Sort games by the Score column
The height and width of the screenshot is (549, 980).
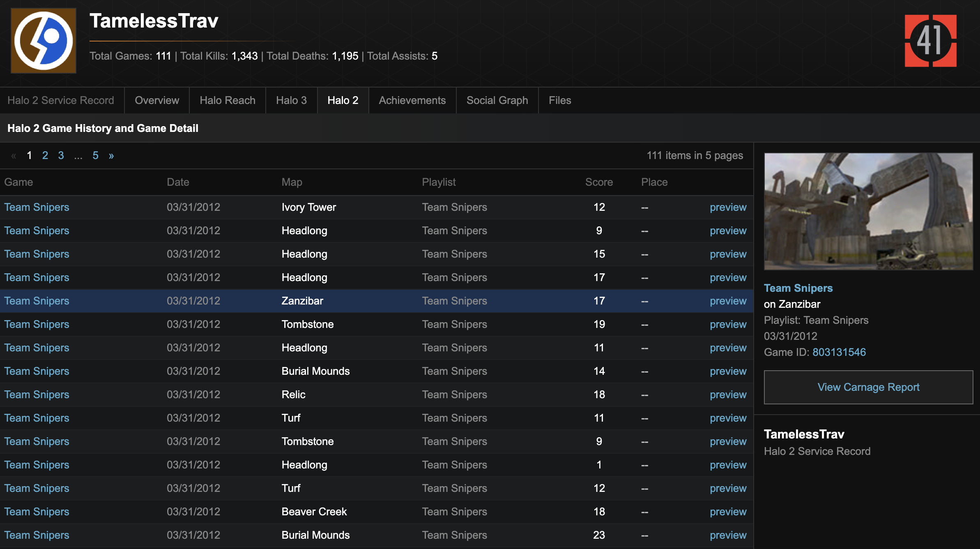(x=599, y=182)
